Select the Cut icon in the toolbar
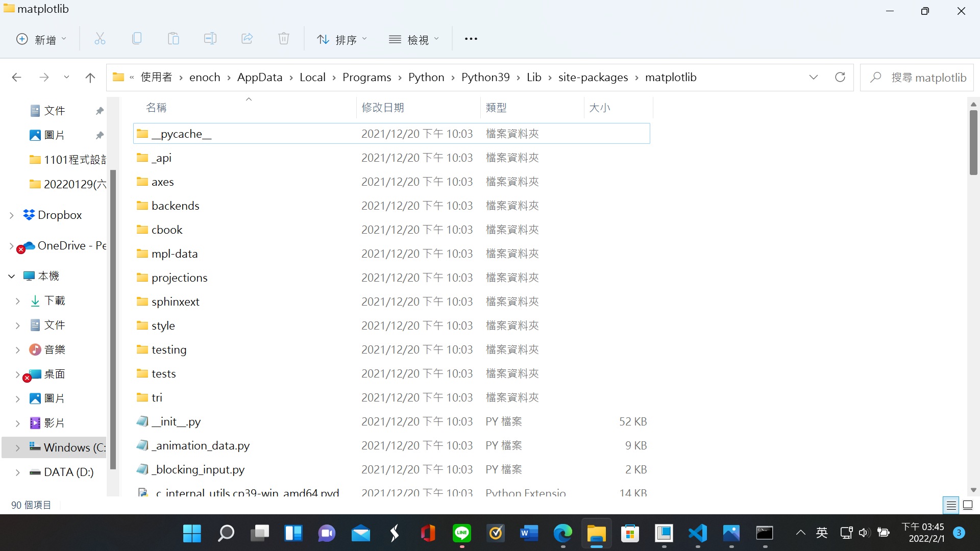Image resolution: width=980 pixels, height=551 pixels. tap(100, 38)
